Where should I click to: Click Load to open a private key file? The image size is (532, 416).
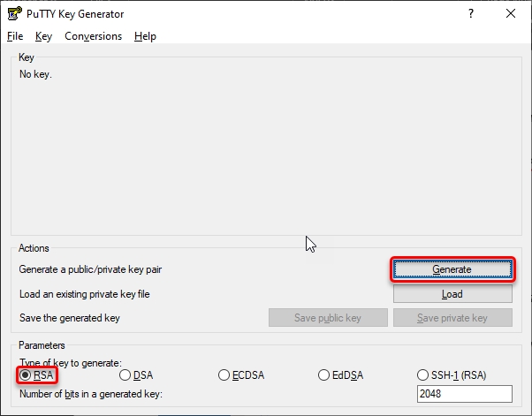(452, 294)
